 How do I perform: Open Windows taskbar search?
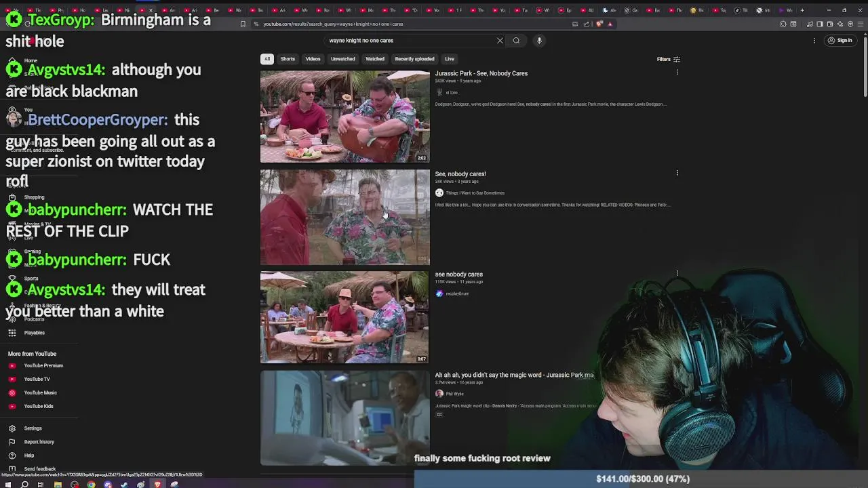[24, 484]
